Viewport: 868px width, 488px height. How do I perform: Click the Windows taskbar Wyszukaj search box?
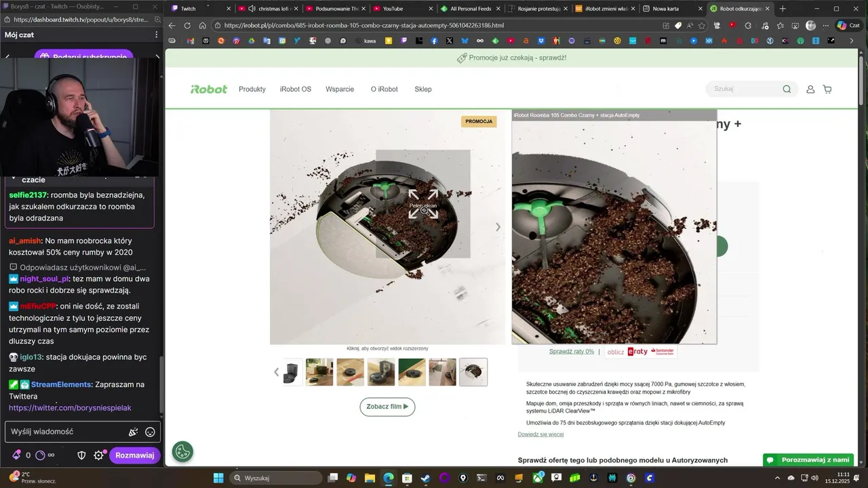276,478
